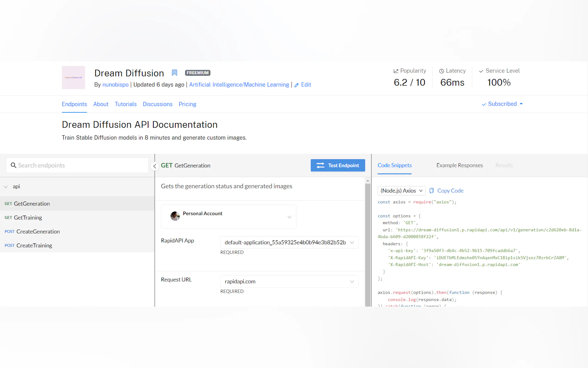Open the Subscribed dropdown menu
The height and width of the screenshot is (368, 588).
click(502, 104)
